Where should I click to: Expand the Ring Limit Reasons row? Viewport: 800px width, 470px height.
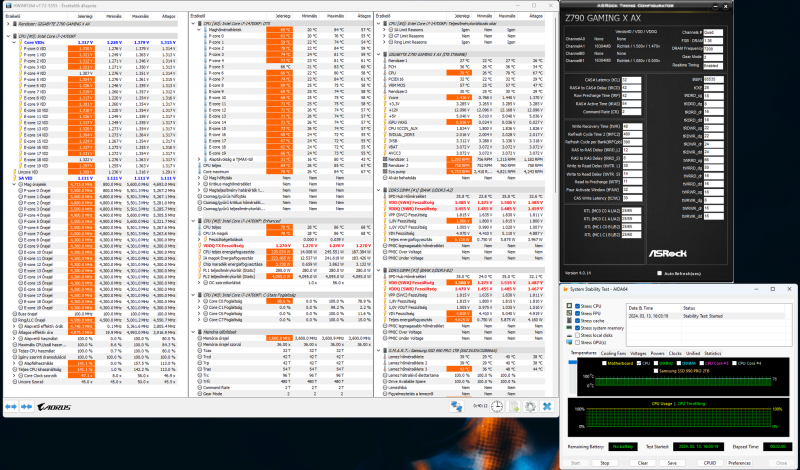tap(384, 42)
